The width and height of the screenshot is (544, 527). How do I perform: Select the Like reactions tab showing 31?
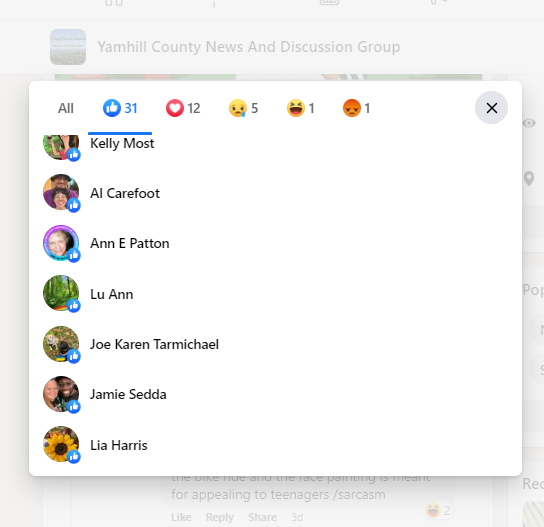coord(120,108)
